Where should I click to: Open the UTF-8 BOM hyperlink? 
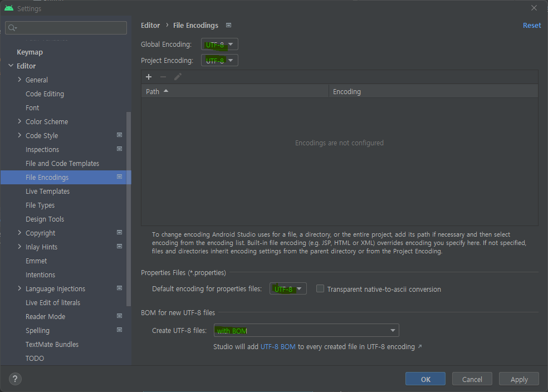click(x=278, y=346)
